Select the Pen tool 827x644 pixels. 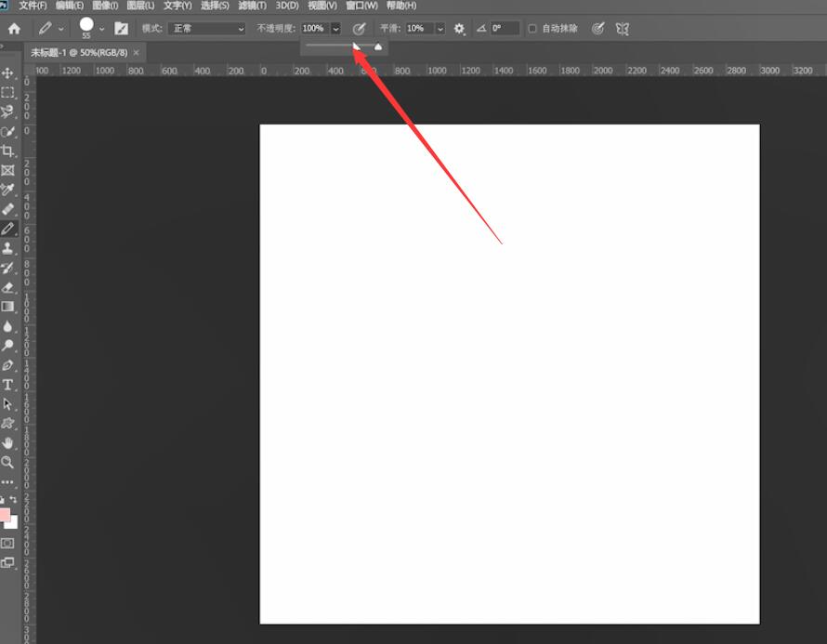point(7,365)
